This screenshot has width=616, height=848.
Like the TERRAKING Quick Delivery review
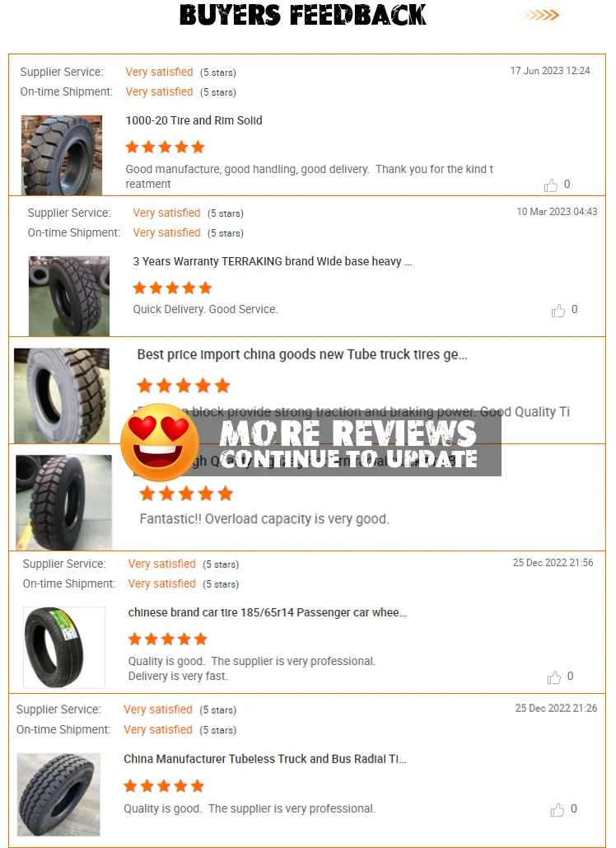558,311
